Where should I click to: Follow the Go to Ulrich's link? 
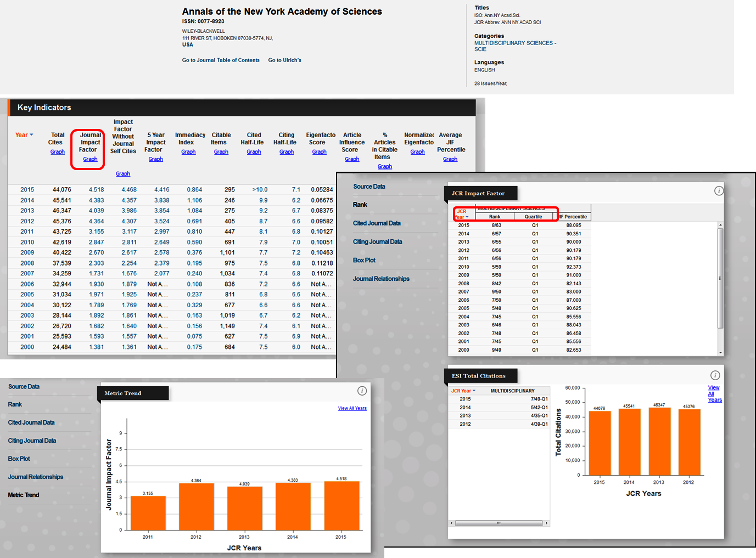(284, 60)
